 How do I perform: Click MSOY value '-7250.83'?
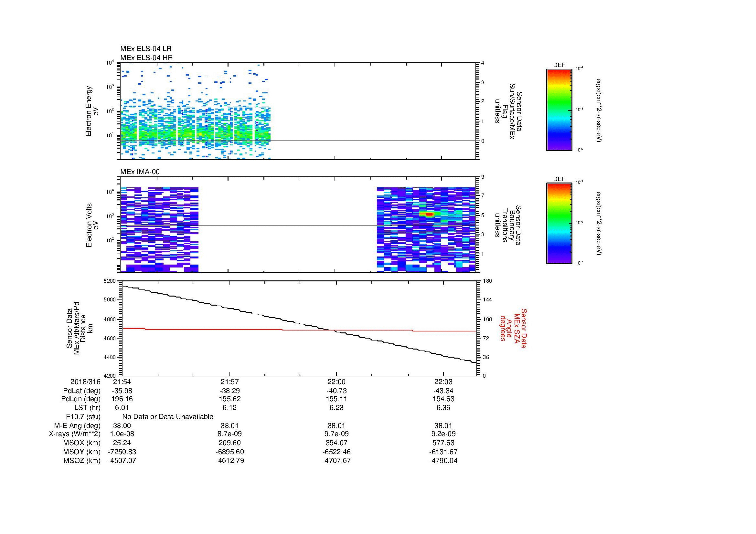122,452
